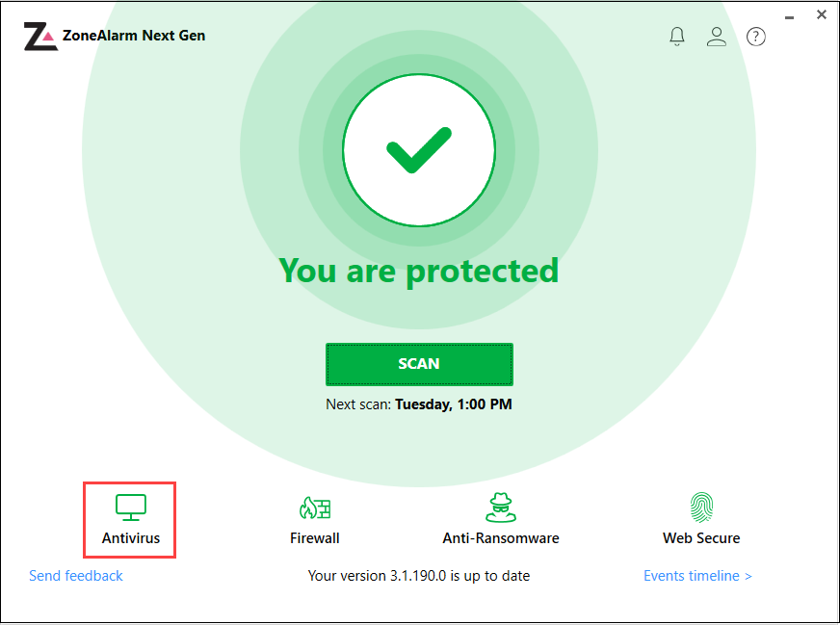The width and height of the screenshot is (840, 625).
Task: Open help via the question mark icon
Action: click(756, 37)
